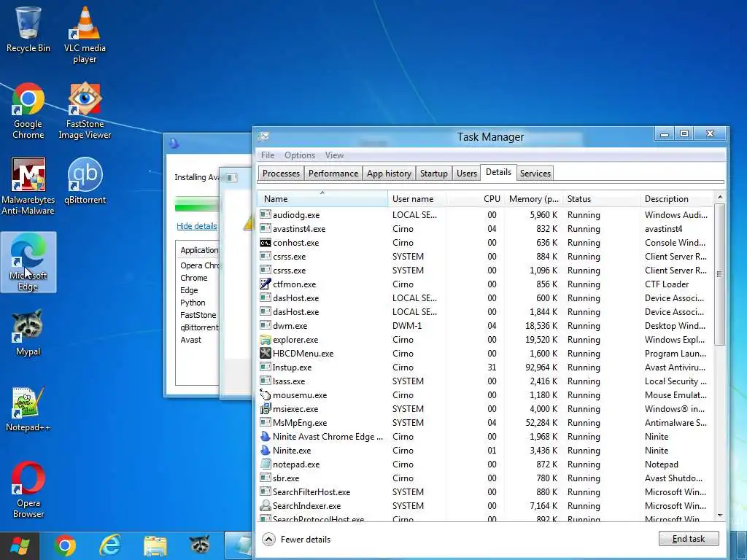This screenshot has height=560, width=747.
Task: Select the MsMpEng.exe process row
Action: click(x=485, y=422)
